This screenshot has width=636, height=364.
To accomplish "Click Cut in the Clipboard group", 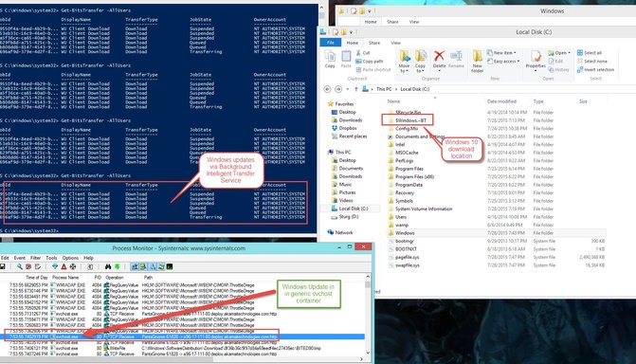I will pyautogui.click(x=363, y=53).
